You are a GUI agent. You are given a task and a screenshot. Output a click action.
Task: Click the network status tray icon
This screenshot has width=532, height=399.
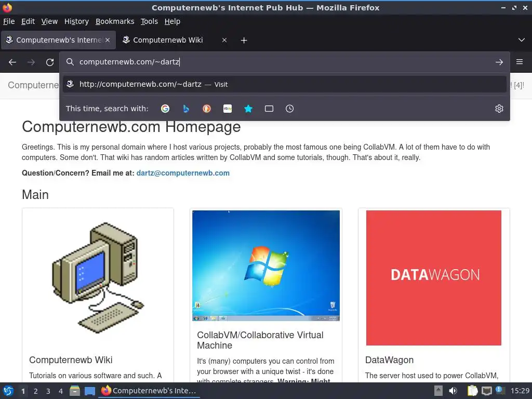(486, 391)
